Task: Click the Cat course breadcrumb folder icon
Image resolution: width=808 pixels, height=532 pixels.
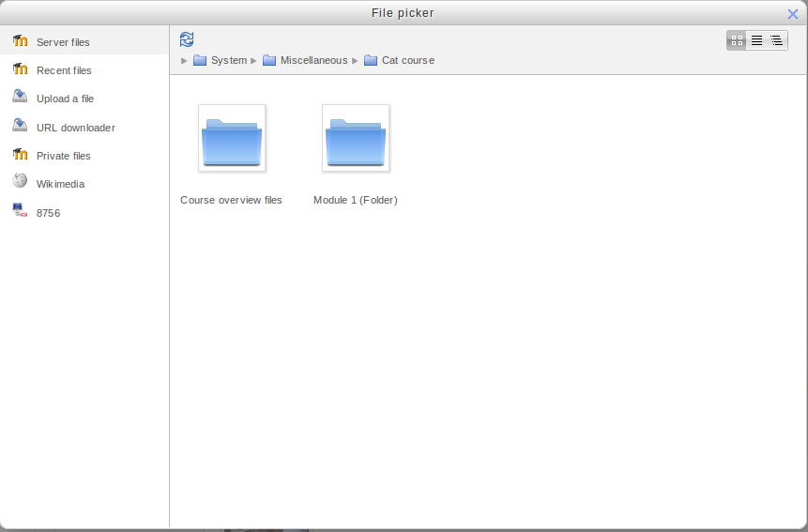Action: pos(371,60)
